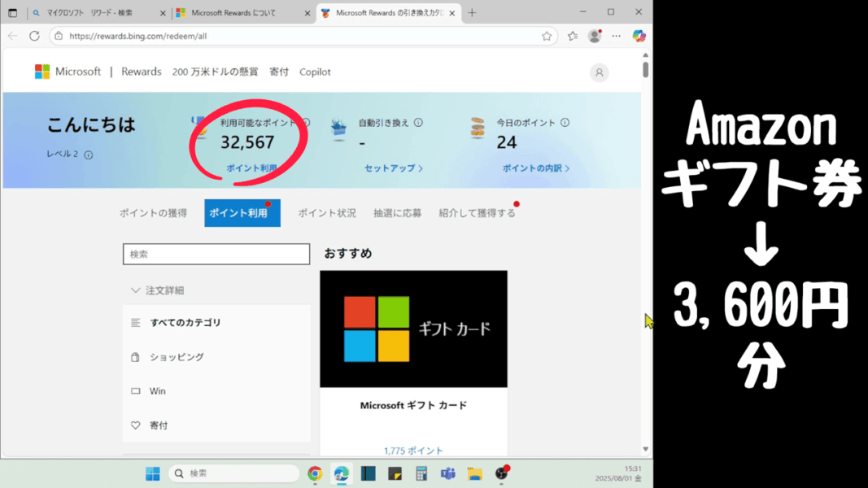Select the すべてのカテゴリ category icon

coord(135,322)
